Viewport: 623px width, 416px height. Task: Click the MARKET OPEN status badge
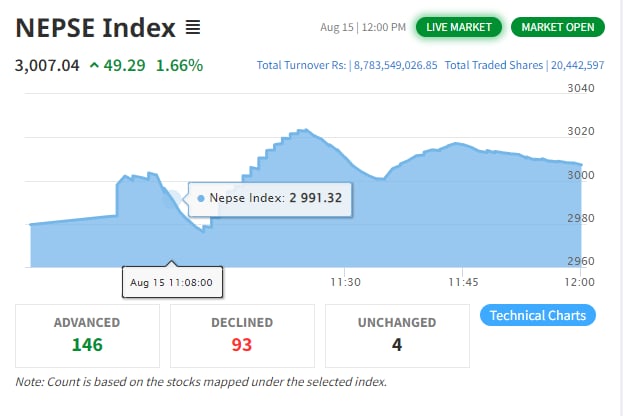coord(557,27)
